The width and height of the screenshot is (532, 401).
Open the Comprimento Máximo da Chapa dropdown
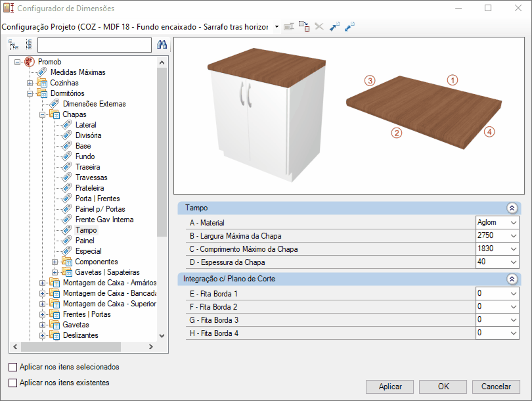coord(514,249)
